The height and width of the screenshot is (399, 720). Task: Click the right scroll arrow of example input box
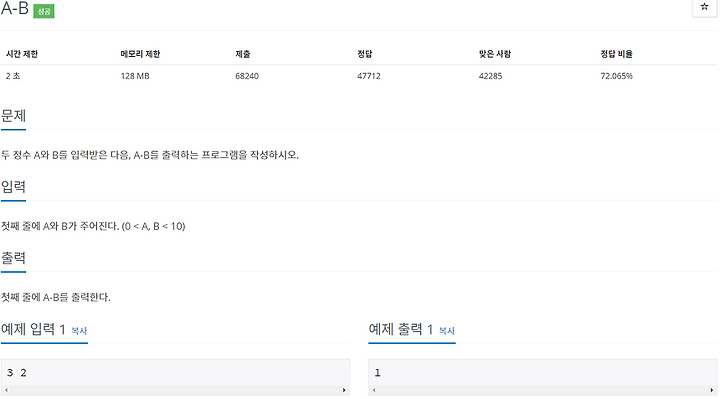coord(344,390)
